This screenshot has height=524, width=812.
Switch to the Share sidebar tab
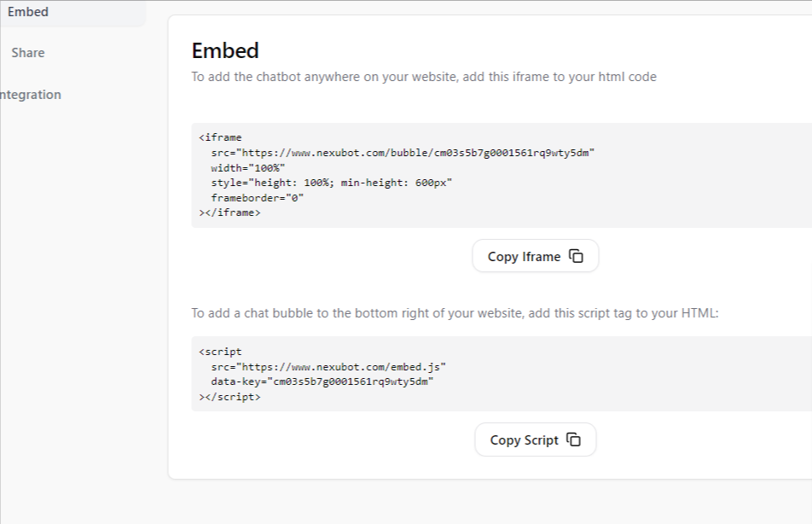coord(28,53)
